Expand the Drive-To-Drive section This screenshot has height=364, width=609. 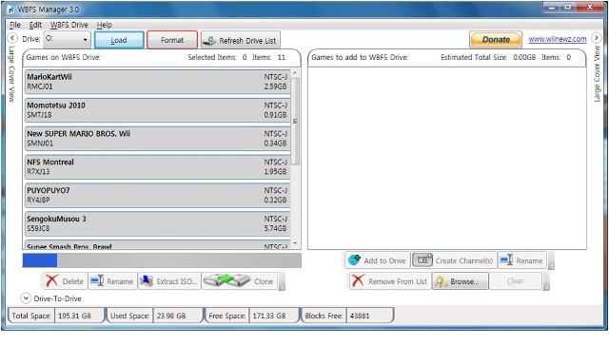tap(26, 298)
